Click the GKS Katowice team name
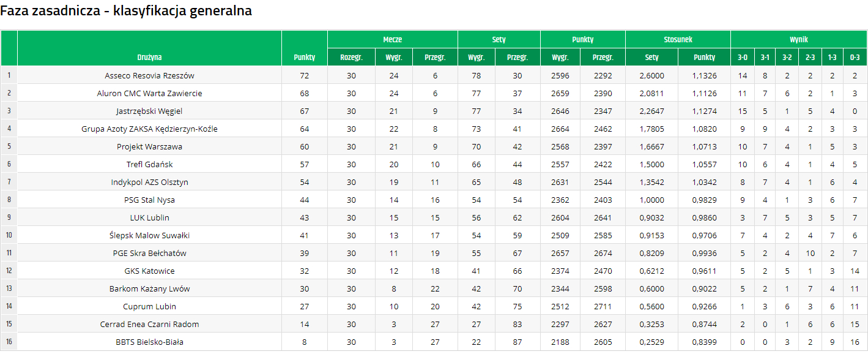Viewport: 868px width, 354px height. (x=149, y=271)
